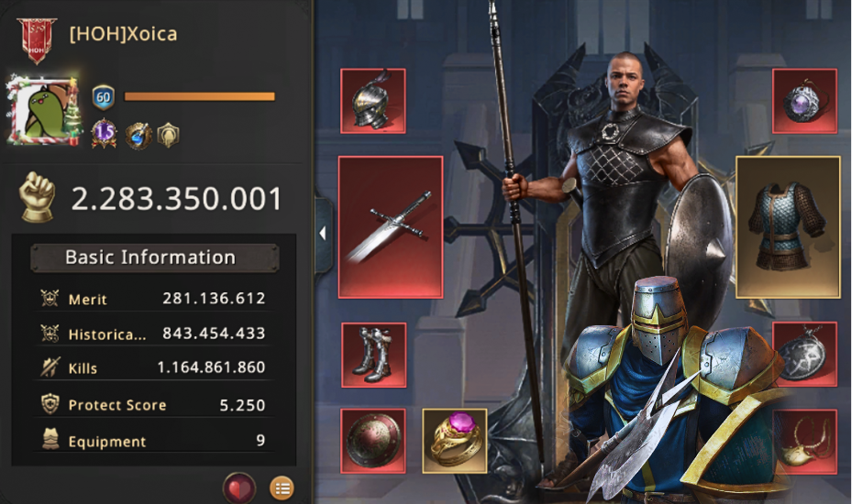This screenshot has width=852, height=504.
Task: Open the blue potion buff icon
Action: (x=138, y=135)
